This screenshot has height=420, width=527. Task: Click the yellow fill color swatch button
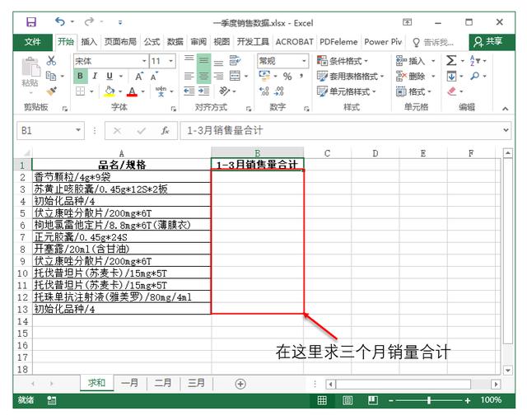click(110, 91)
